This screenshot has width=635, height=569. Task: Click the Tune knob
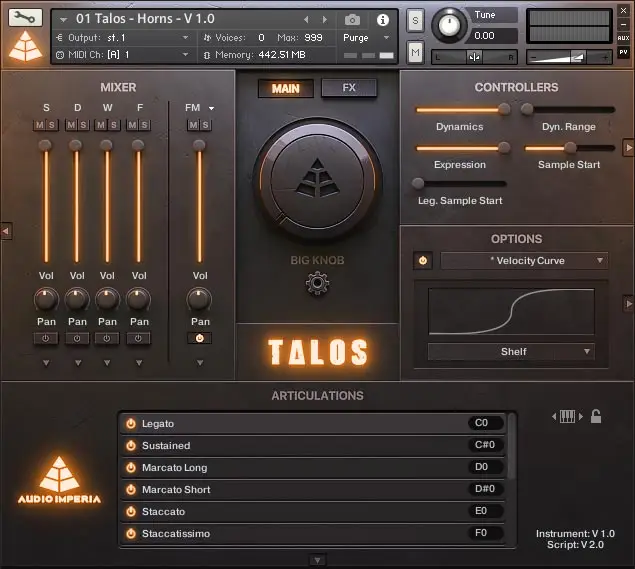(x=448, y=25)
